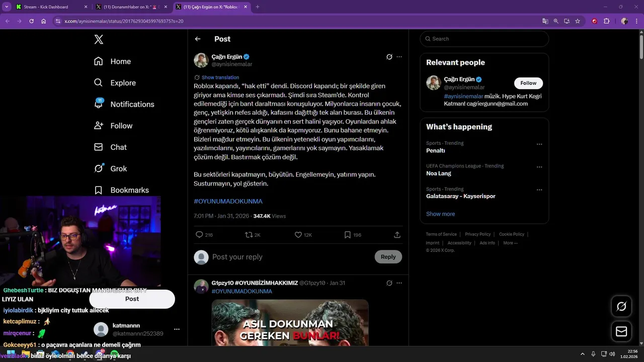Open the Penaltı trending topic
The height and width of the screenshot is (362, 644).
[x=436, y=151]
